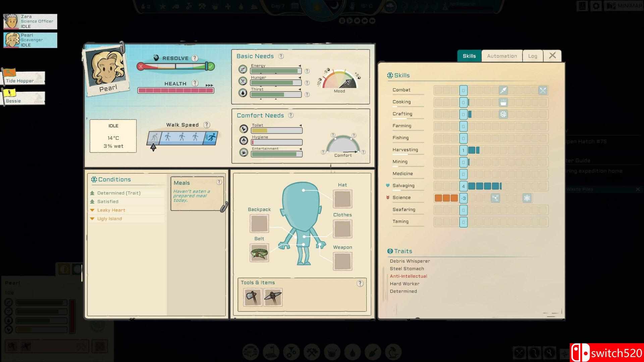Toggle Salvaging favorite heart icon
This screenshot has width=644, height=362.
pyautogui.click(x=388, y=186)
